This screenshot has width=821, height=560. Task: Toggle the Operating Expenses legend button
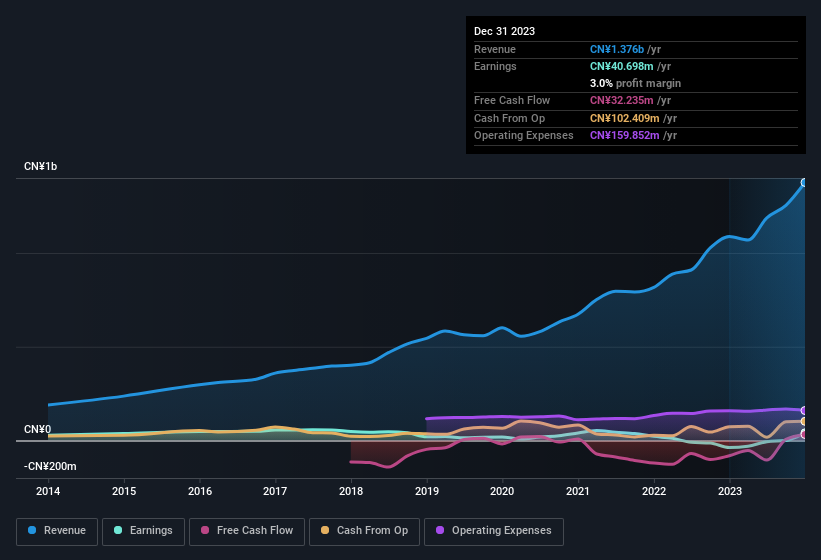pyautogui.click(x=494, y=531)
